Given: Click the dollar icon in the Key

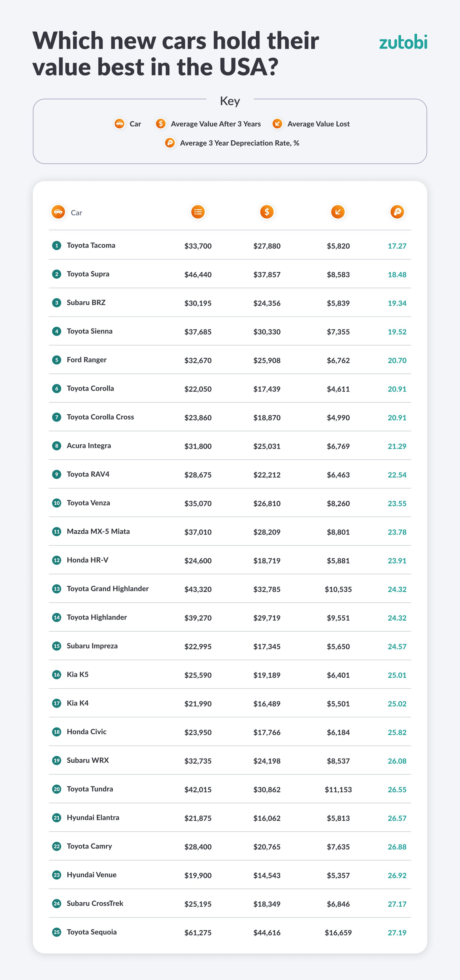Looking at the screenshot, I should click(x=161, y=124).
